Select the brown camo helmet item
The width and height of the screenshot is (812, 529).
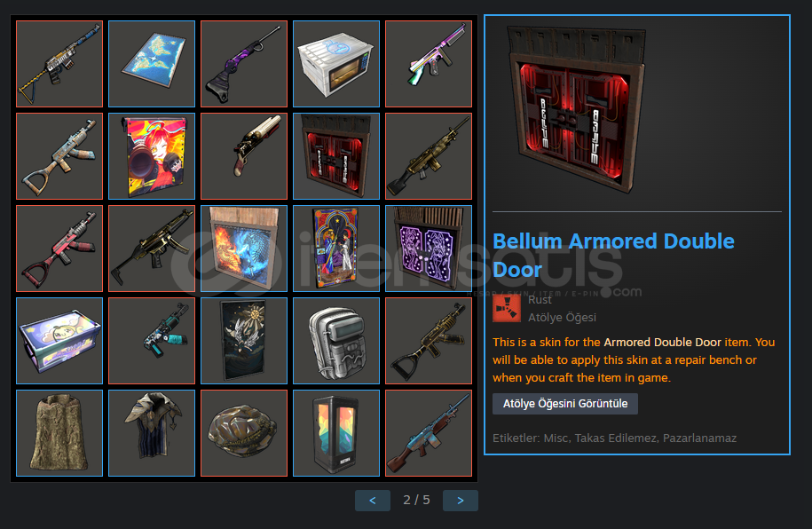point(244,432)
